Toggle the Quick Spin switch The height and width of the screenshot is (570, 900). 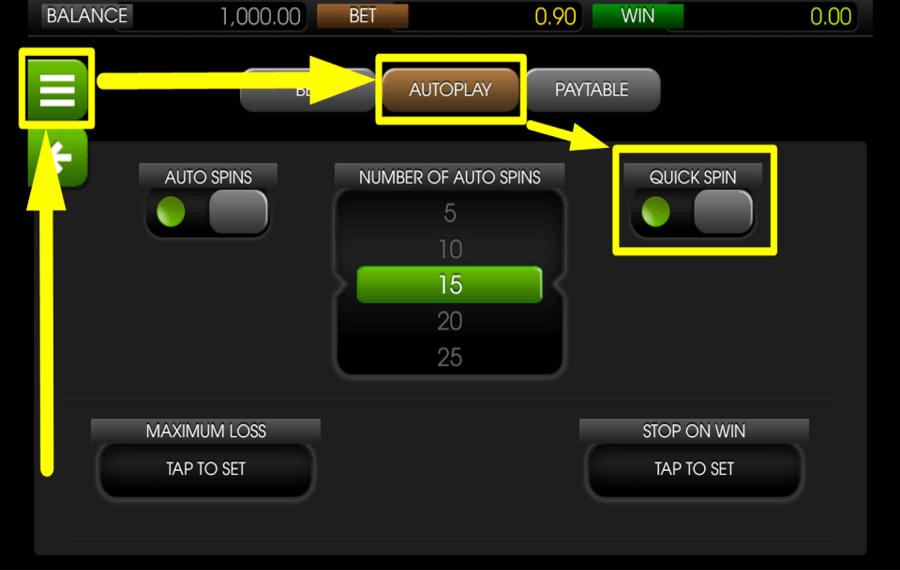tap(693, 212)
